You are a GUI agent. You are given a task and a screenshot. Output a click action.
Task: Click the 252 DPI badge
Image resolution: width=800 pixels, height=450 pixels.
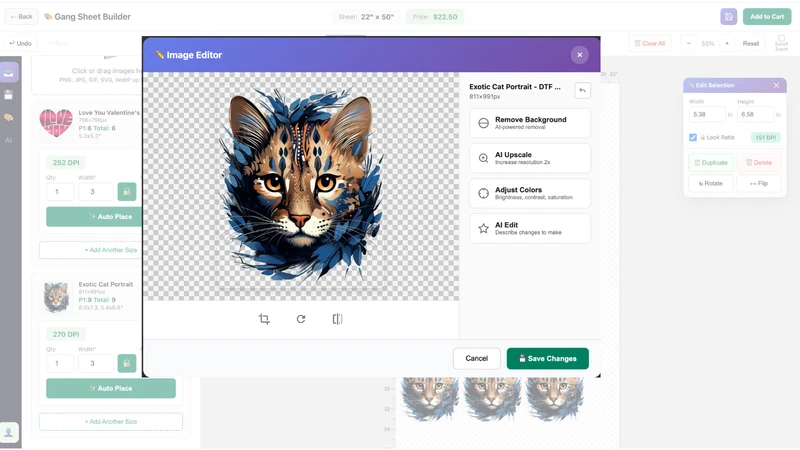pos(66,163)
